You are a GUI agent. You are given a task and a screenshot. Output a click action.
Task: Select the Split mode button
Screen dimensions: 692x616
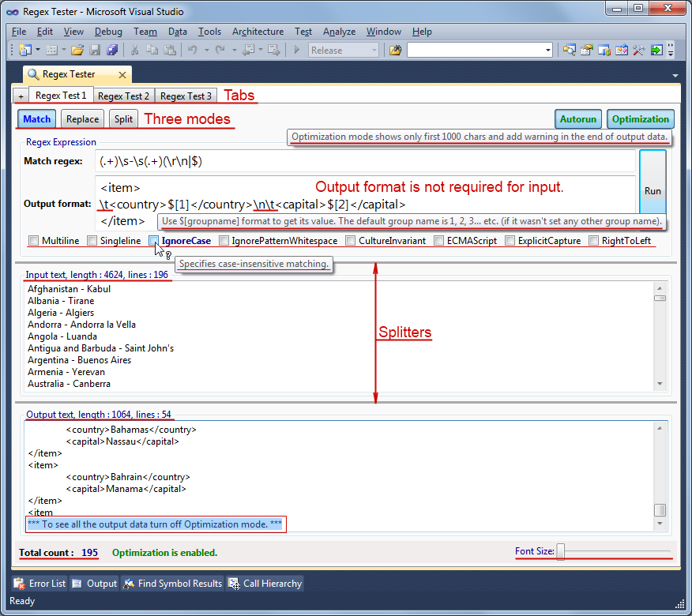pyautogui.click(x=123, y=119)
